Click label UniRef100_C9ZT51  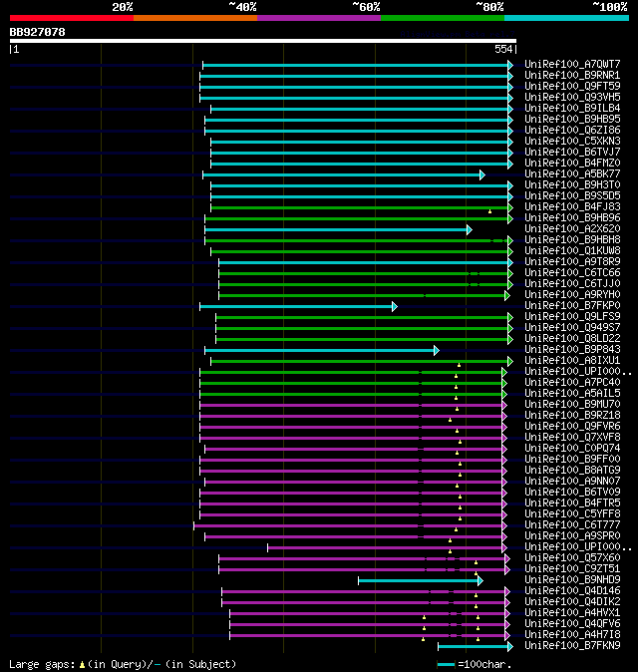tap(572, 569)
